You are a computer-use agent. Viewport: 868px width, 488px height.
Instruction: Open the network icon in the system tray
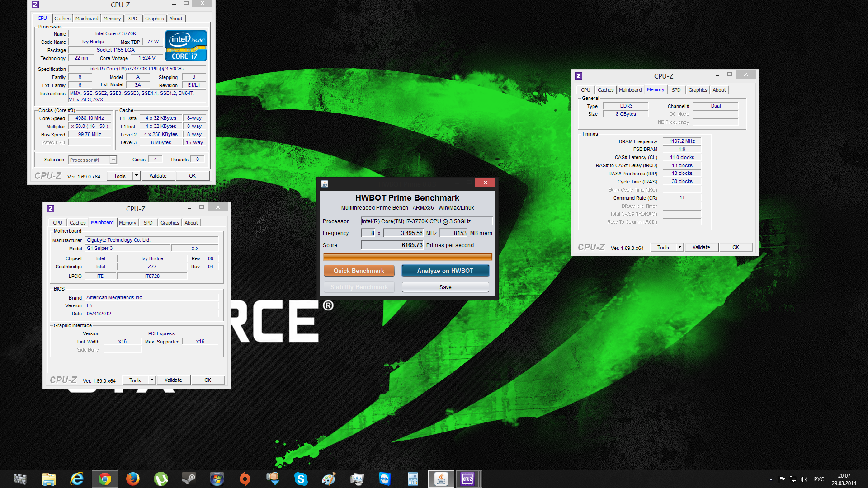coord(793,479)
